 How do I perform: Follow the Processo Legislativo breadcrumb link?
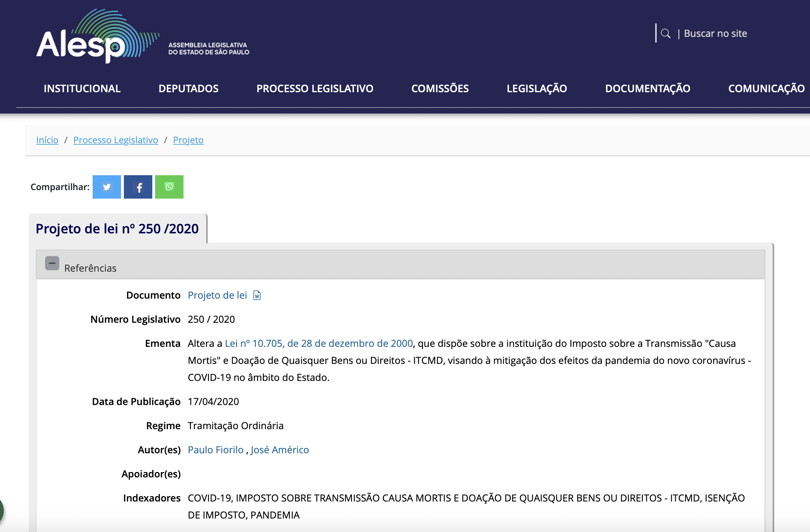click(x=116, y=140)
